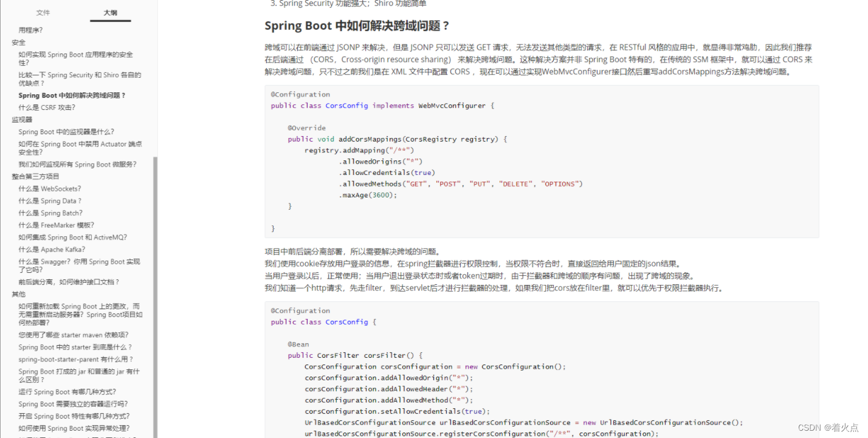Open 比较一下 Spring Security 和 Shiro outline item
Screen dimensions: 868x438
coord(80,79)
